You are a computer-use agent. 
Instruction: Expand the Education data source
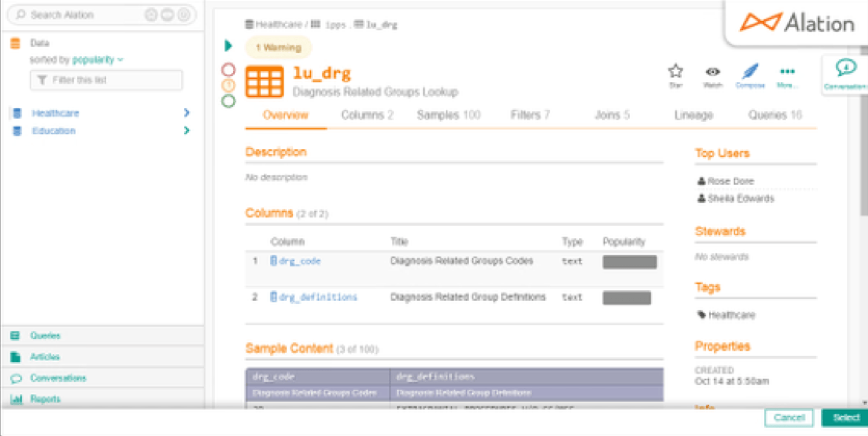click(x=187, y=131)
